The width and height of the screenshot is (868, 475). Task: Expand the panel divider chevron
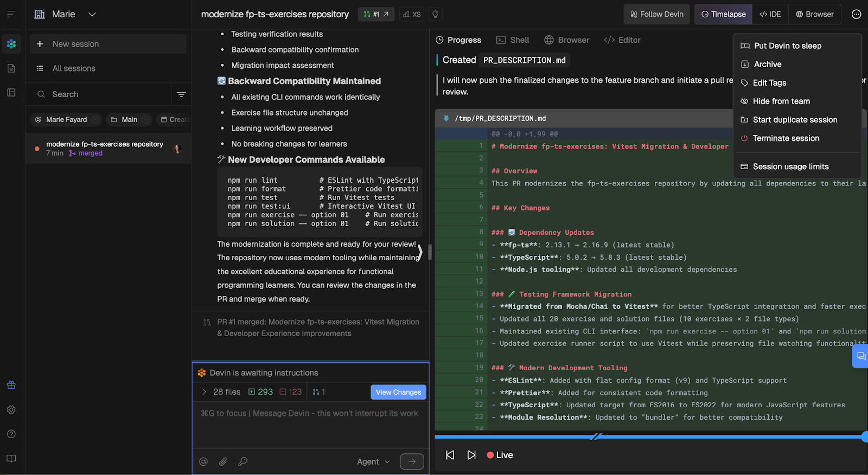[x=420, y=252]
